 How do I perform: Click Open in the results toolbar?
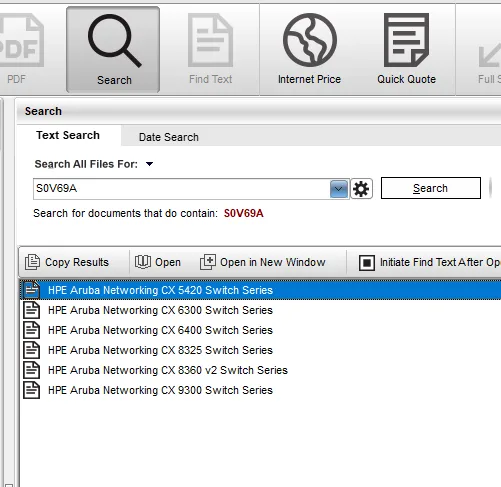pos(158,262)
